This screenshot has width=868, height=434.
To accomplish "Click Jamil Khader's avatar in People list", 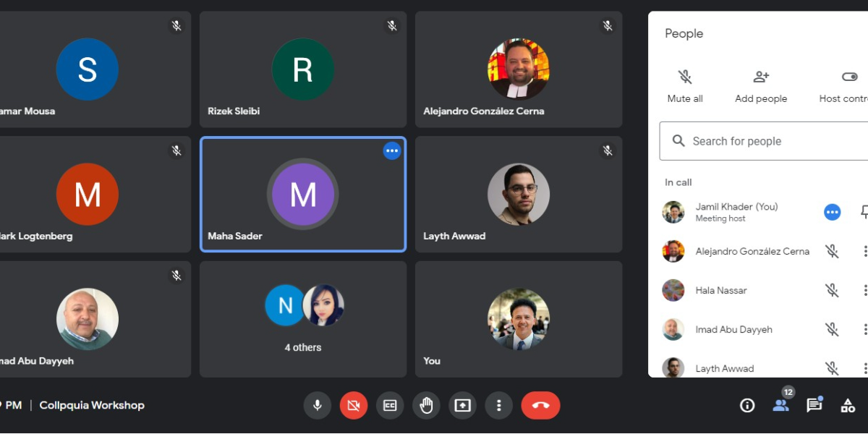I will click(x=673, y=212).
